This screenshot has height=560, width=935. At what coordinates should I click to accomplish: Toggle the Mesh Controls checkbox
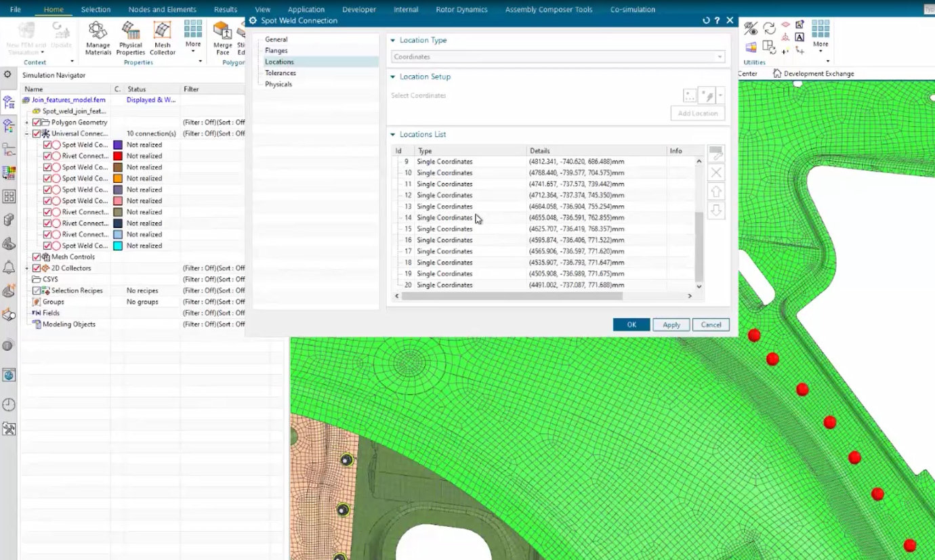37,257
